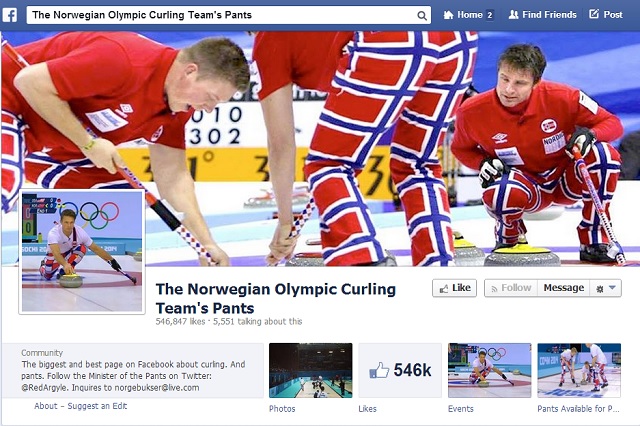Click the Facebook logo icon
This screenshot has width=640, height=426.
[x=10, y=15]
